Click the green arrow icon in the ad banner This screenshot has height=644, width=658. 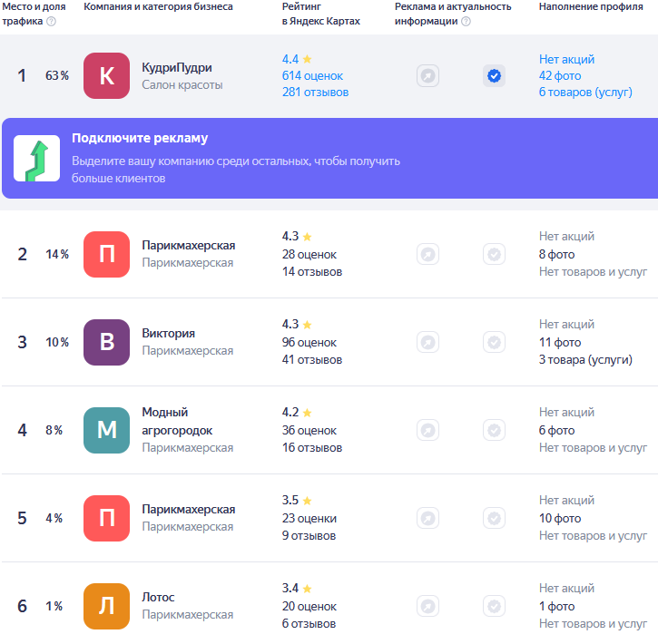[x=37, y=159]
